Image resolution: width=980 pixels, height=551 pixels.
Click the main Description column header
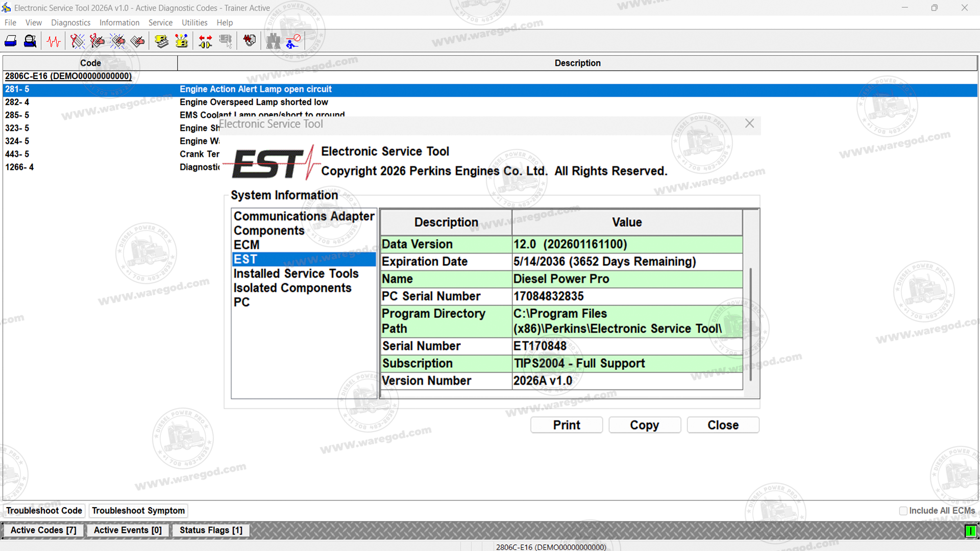coord(577,63)
